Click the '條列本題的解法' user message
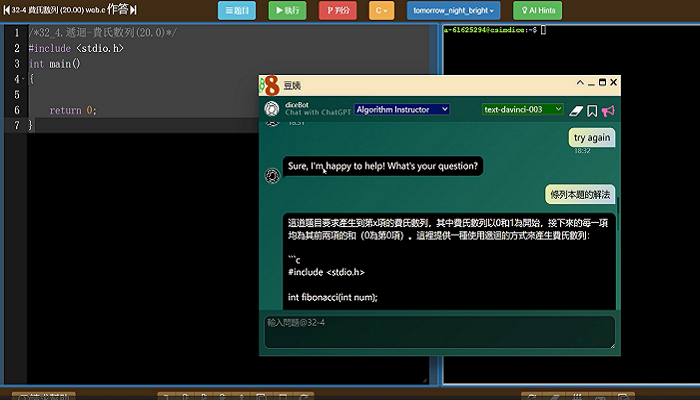The height and width of the screenshot is (400, 700). 580,195
